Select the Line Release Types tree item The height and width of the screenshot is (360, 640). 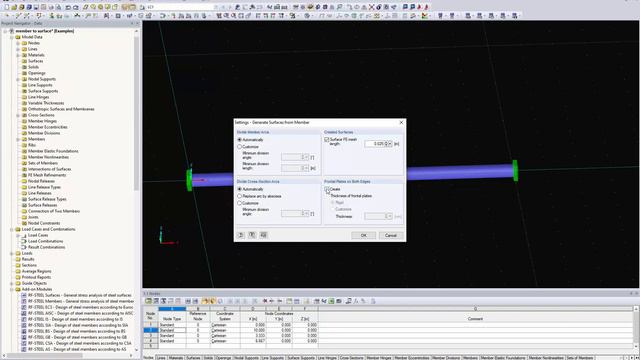click(x=44, y=187)
